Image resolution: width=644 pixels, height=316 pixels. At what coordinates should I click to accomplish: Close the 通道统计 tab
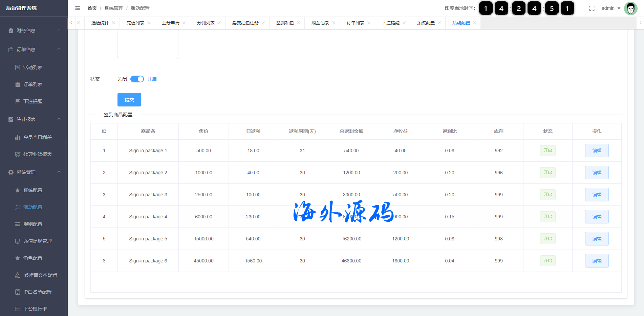point(114,23)
